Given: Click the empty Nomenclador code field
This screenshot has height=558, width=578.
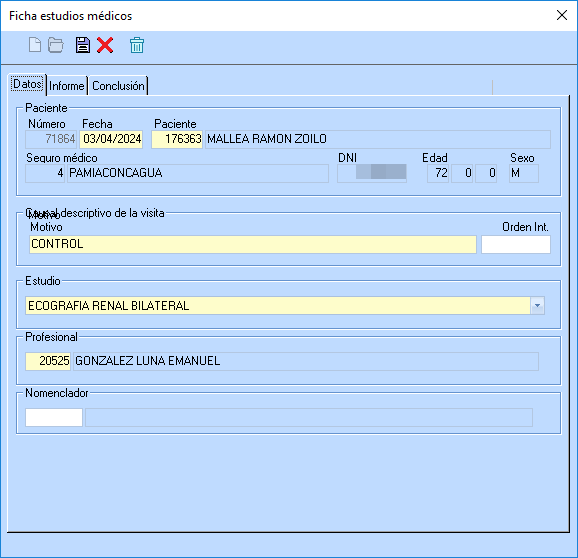Looking at the screenshot, I should (x=54, y=417).
